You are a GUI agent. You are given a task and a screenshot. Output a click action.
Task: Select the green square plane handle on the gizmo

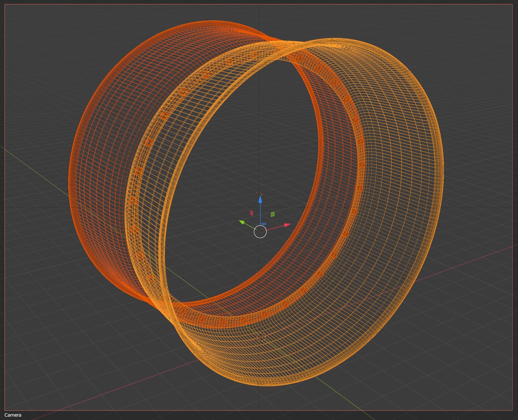pos(273,214)
